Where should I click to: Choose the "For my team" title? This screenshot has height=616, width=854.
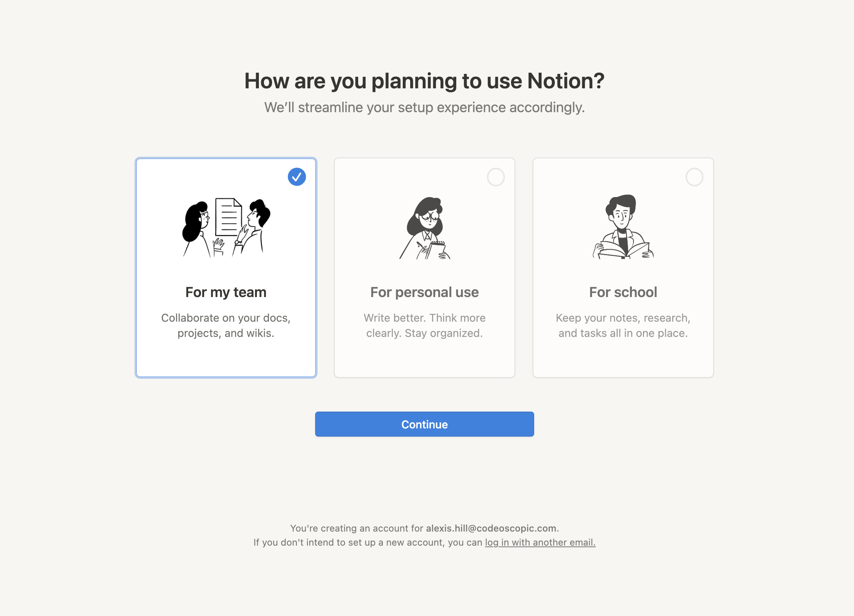coord(226,292)
